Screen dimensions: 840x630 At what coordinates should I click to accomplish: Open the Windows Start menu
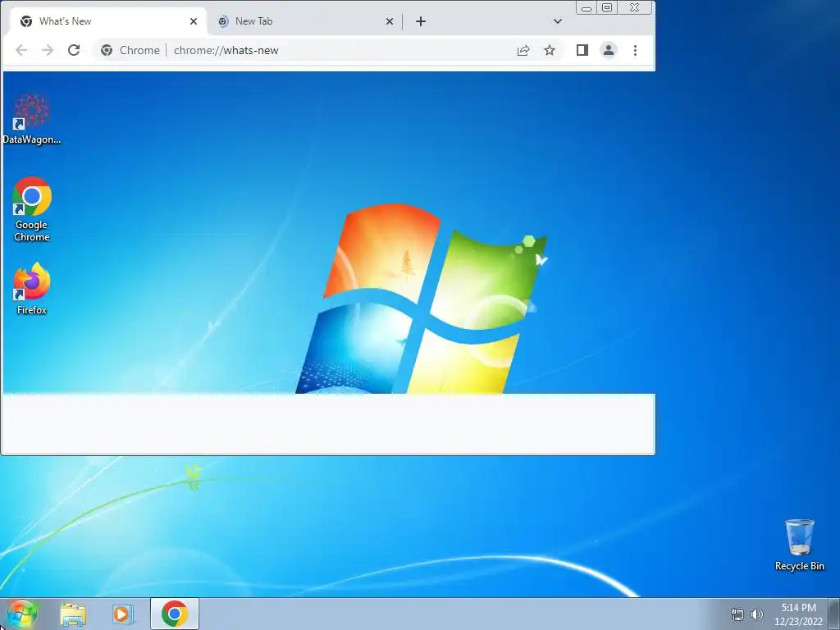[21, 614]
